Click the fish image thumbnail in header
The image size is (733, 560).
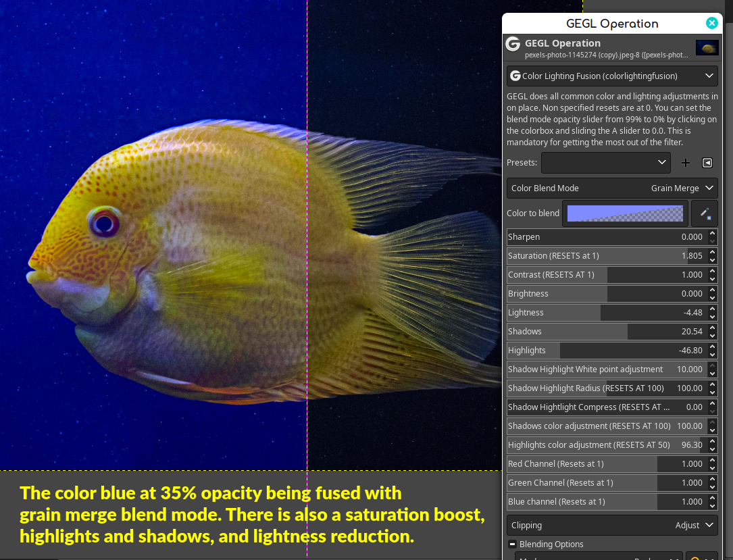(707, 48)
